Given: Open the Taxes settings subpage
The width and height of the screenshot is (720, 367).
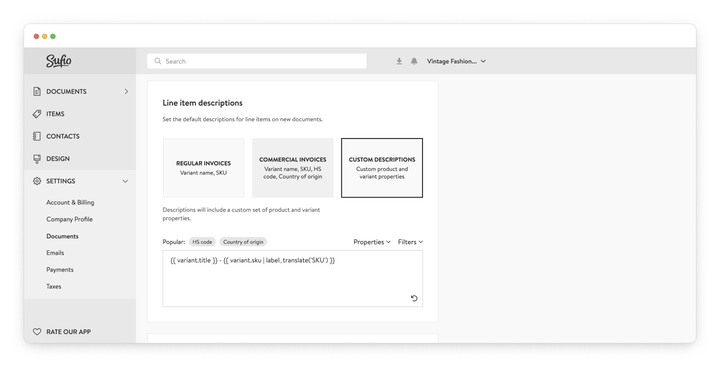Looking at the screenshot, I should [54, 286].
